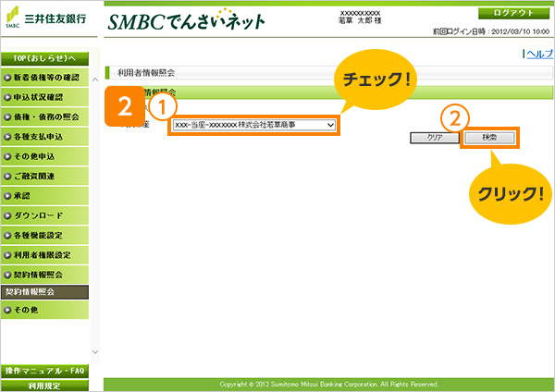This screenshot has width=555, height=392.
Task: Click the dropdown chevron of account selector
Action: click(x=330, y=125)
